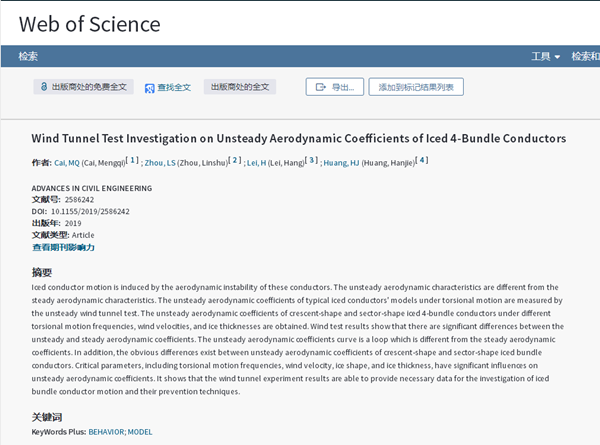Click affiliation superscript [1] link

click(133, 160)
